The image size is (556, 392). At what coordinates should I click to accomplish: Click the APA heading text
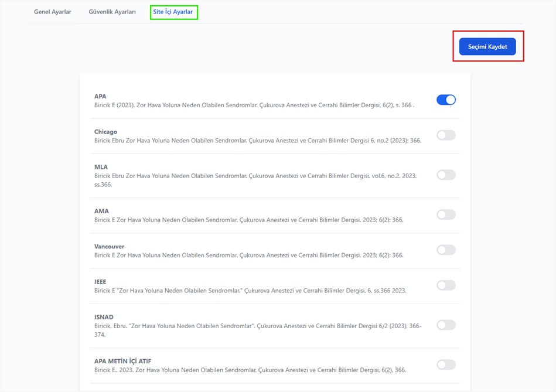click(100, 96)
